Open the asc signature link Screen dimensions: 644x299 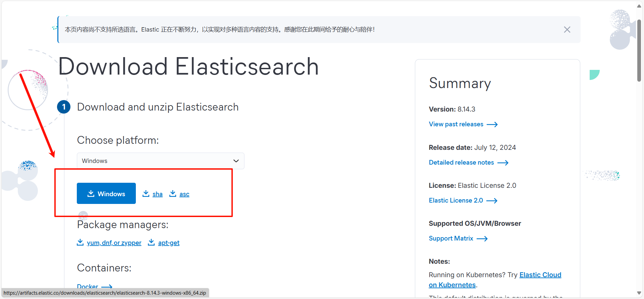pos(184,194)
